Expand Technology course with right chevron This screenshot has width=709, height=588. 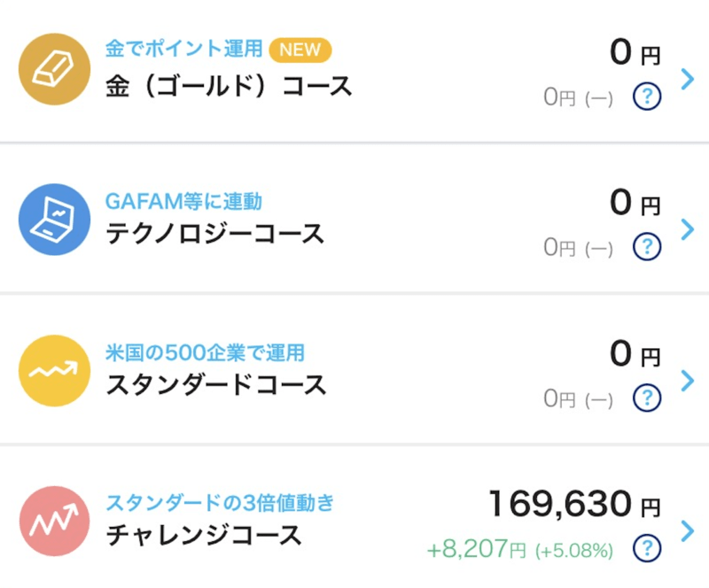click(x=688, y=229)
